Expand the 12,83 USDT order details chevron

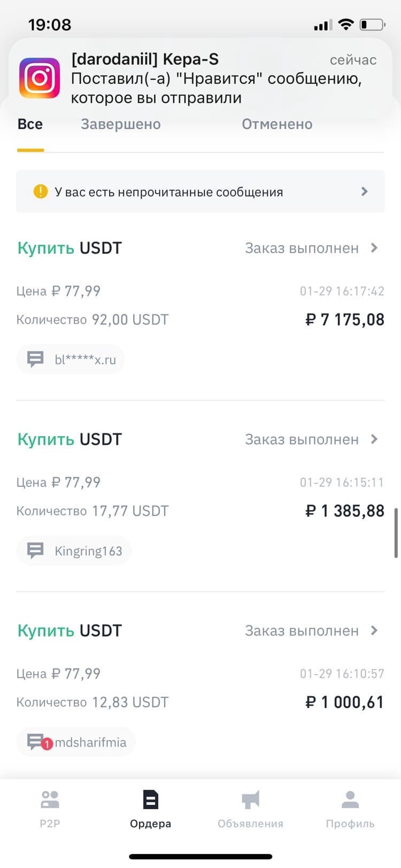pyautogui.click(x=374, y=631)
